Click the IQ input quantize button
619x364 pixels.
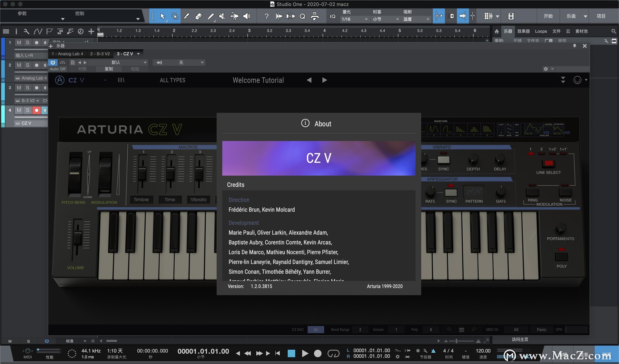coord(333,16)
